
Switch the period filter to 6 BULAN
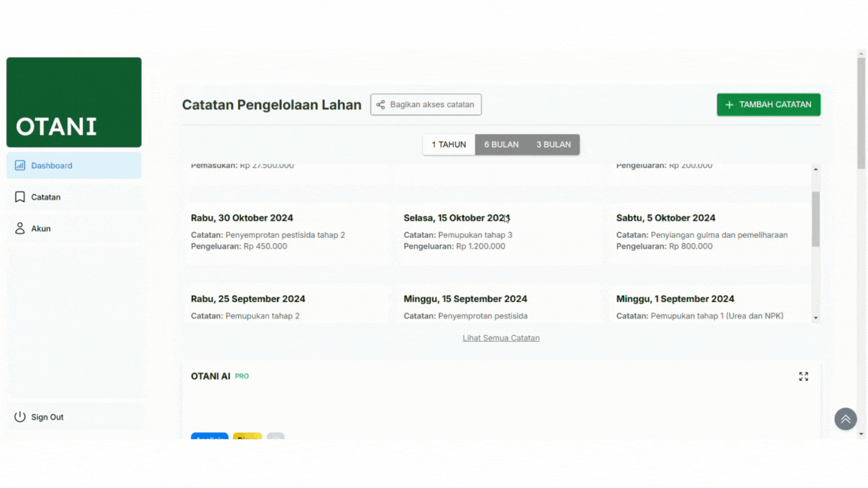click(x=501, y=145)
